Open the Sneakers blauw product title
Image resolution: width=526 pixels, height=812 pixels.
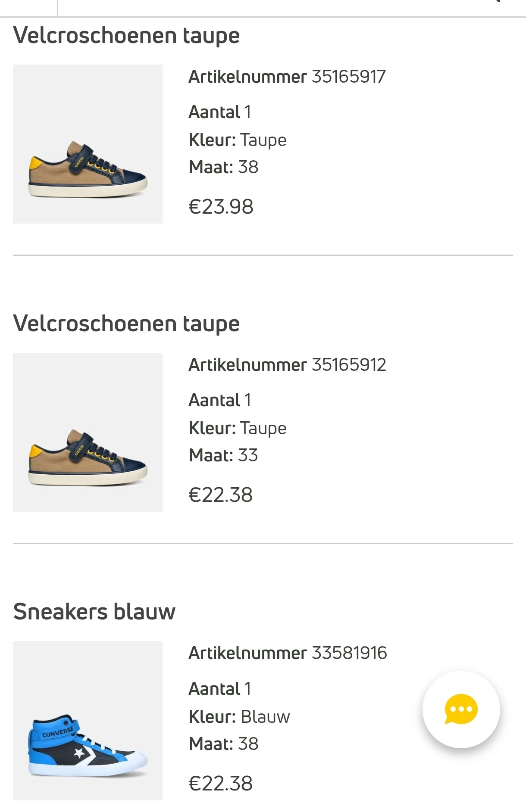(94, 610)
